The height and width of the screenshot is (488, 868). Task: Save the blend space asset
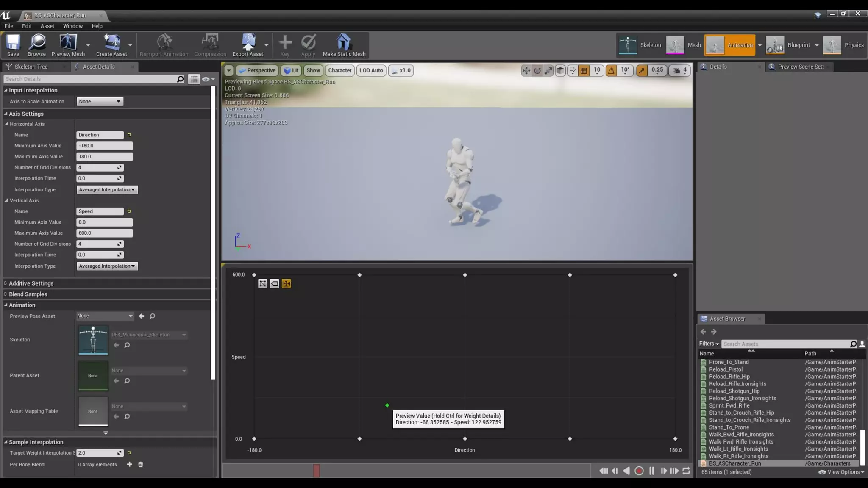pos(13,45)
